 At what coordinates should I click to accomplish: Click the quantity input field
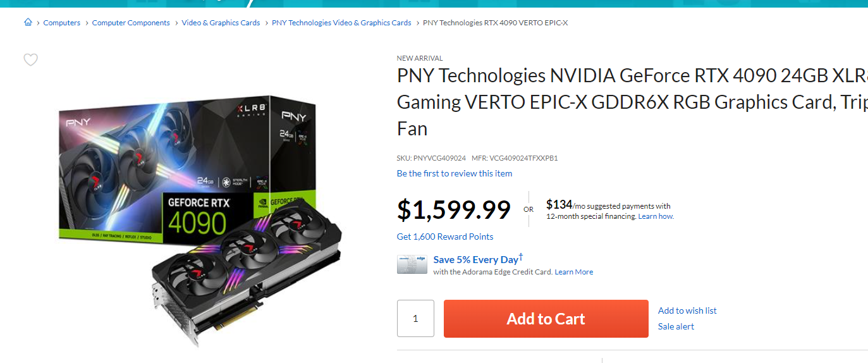point(415,319)
